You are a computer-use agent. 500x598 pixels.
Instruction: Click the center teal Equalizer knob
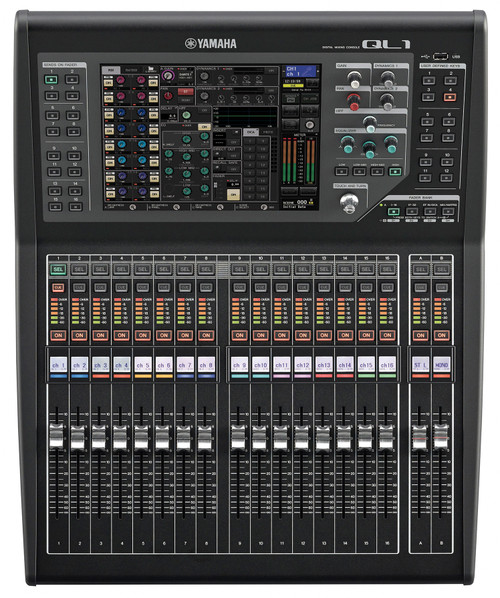pos(369,149)
